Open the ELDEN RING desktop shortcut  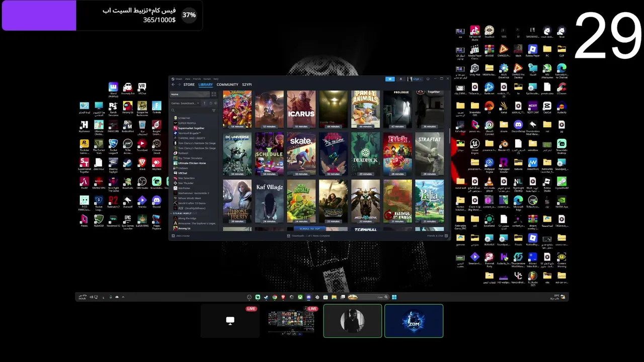tap(142, 221)
